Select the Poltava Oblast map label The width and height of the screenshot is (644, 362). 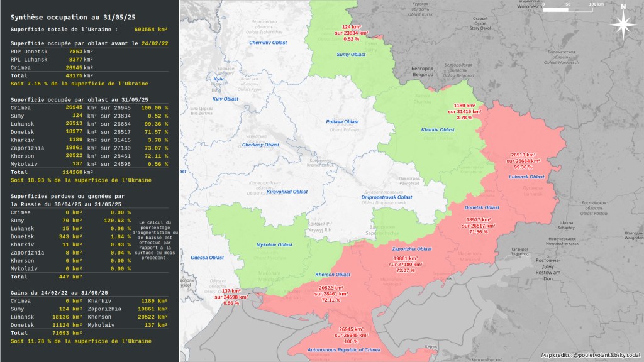342,121
